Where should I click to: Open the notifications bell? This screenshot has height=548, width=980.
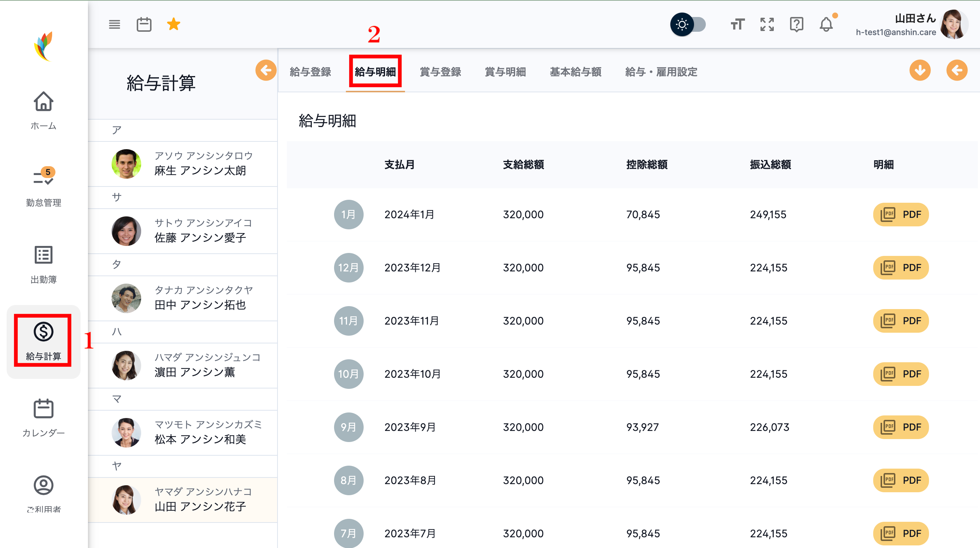coord(826,25)
